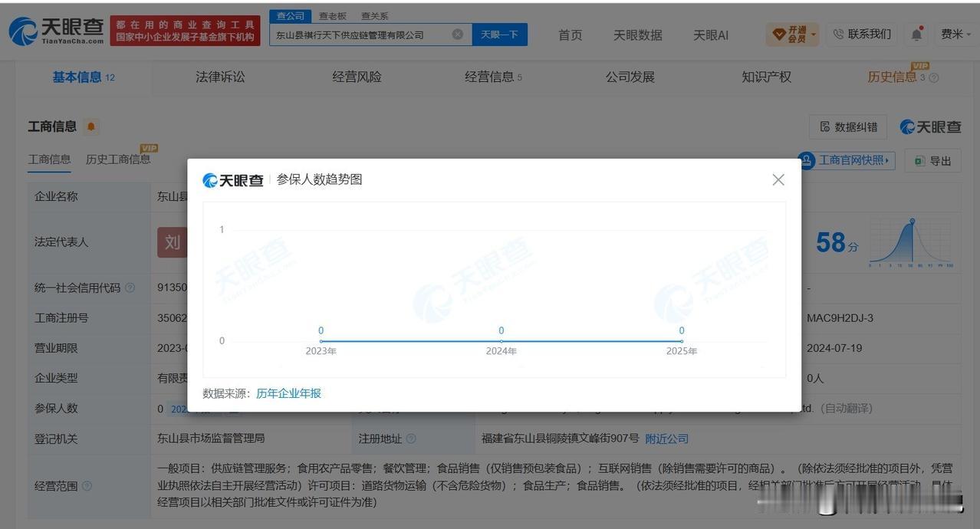Click the 参保人数趋势图 dialog title

pyautogui.click(x=319, y=179)
